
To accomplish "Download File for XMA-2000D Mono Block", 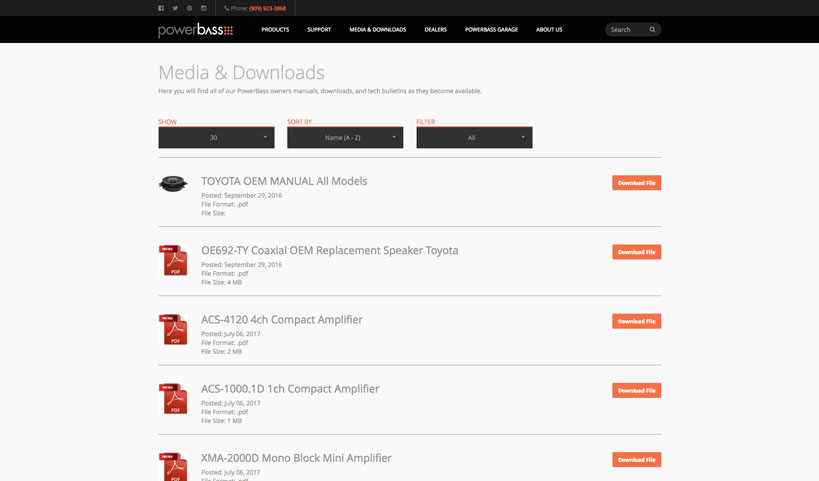I will coord(637,460).
